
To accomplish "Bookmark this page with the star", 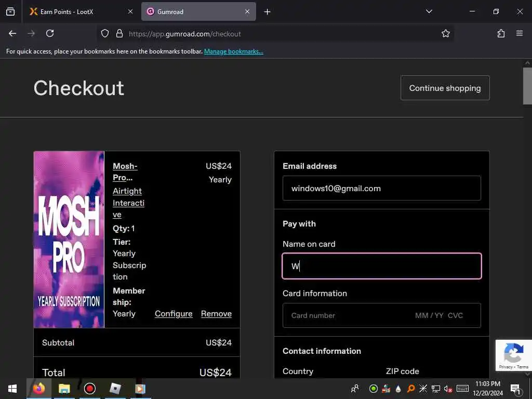I will (x=445, y=33).
